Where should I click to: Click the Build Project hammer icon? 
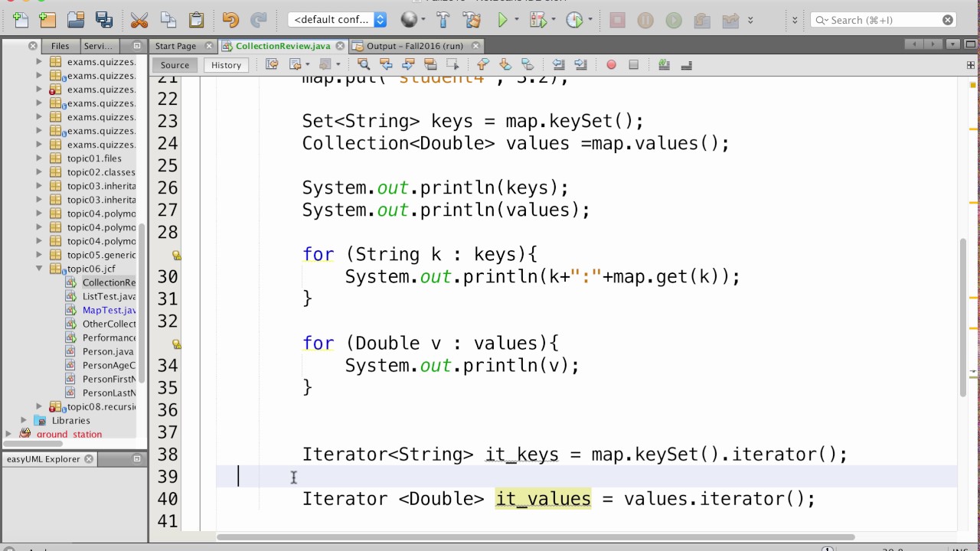coord(443,20)
